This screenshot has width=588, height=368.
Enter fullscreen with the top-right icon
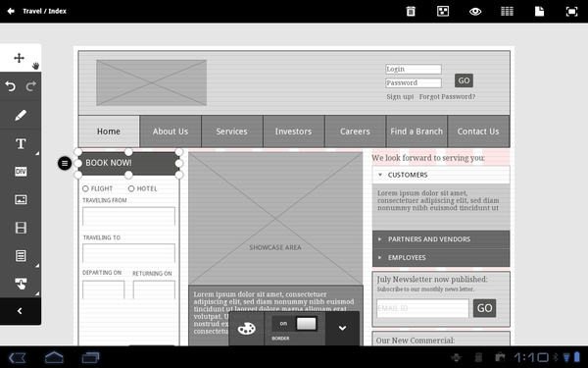pyautogui.click(x=571, y=12)
